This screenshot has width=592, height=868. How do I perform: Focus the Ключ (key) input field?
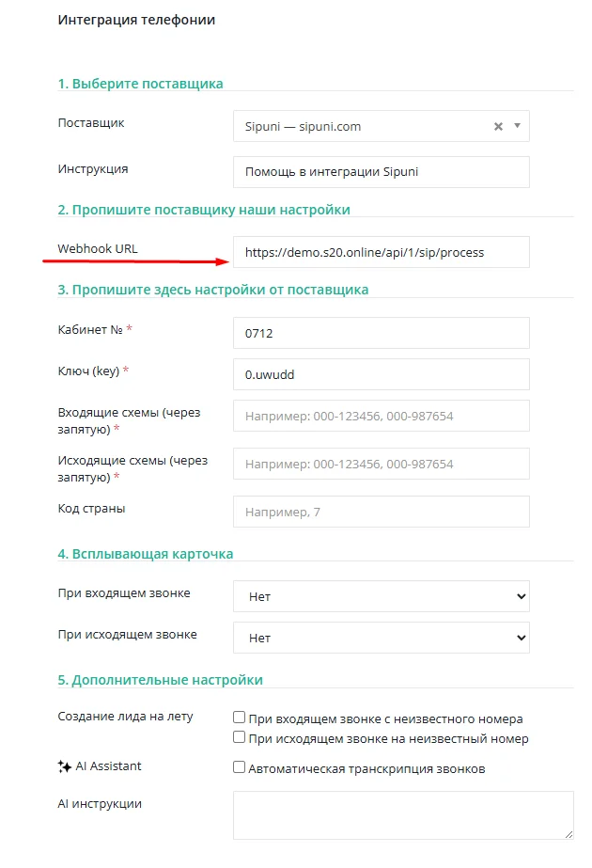click(x=382, y=375)
